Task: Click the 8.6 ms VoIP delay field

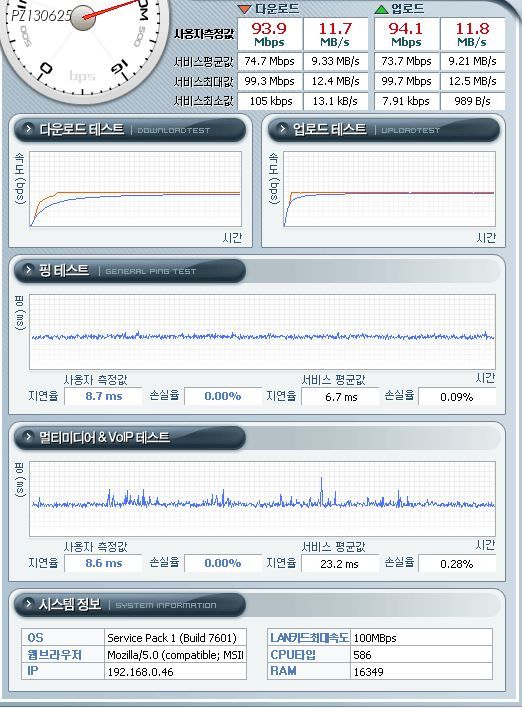Action: pyautogui.click(x=103, y=564)
